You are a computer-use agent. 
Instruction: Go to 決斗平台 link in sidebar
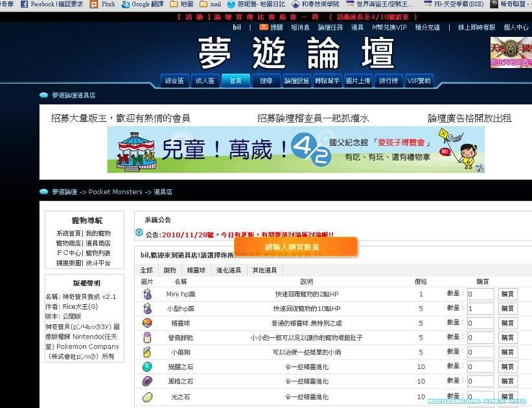(98, 263)
